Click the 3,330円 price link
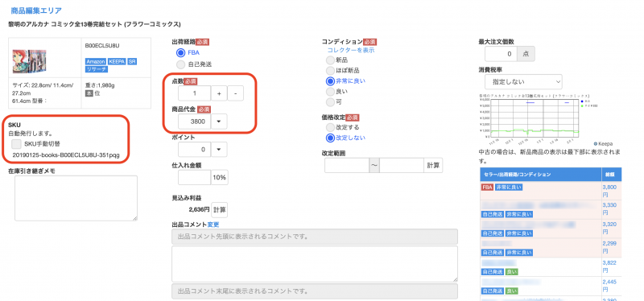The image size is (644, 301). point(609,209)
